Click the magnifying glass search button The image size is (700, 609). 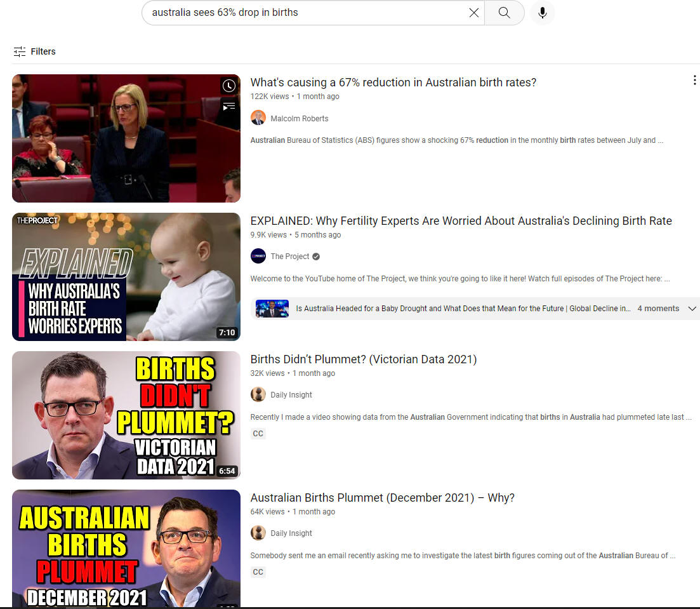tap(504, 13)
